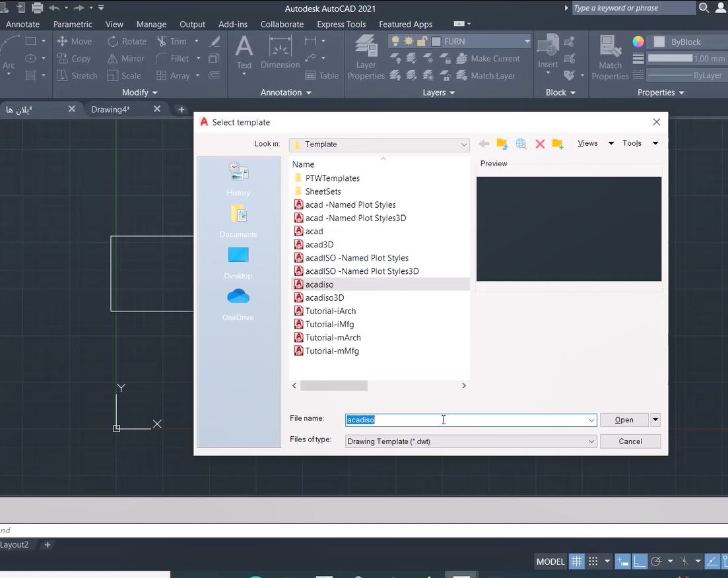Go to Documents in places sidebar
This screenshot has width=728, height=578.
[x=238, y=221]
